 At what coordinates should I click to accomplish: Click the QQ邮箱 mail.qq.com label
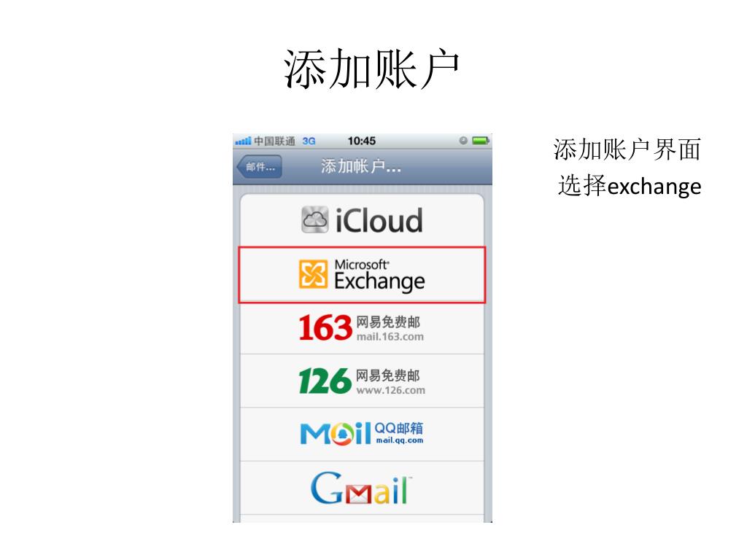coord(399,433)
